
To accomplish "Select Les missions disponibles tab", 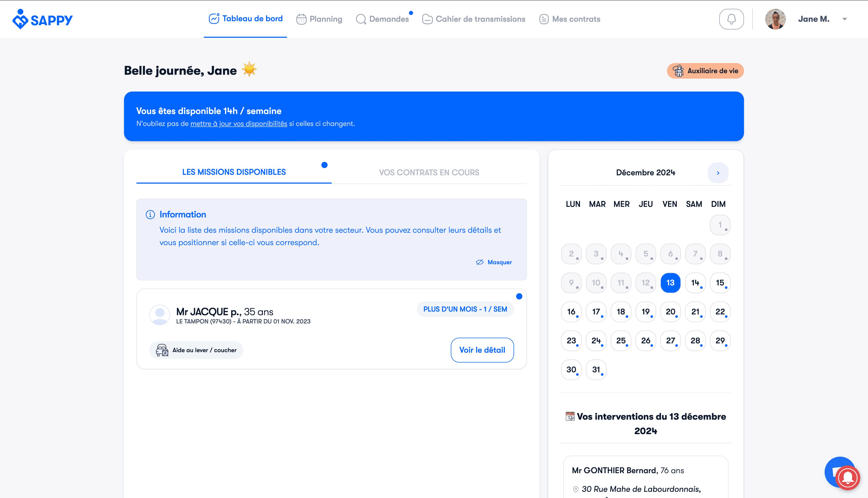I will pyautogui.click(x=234, y=172).
